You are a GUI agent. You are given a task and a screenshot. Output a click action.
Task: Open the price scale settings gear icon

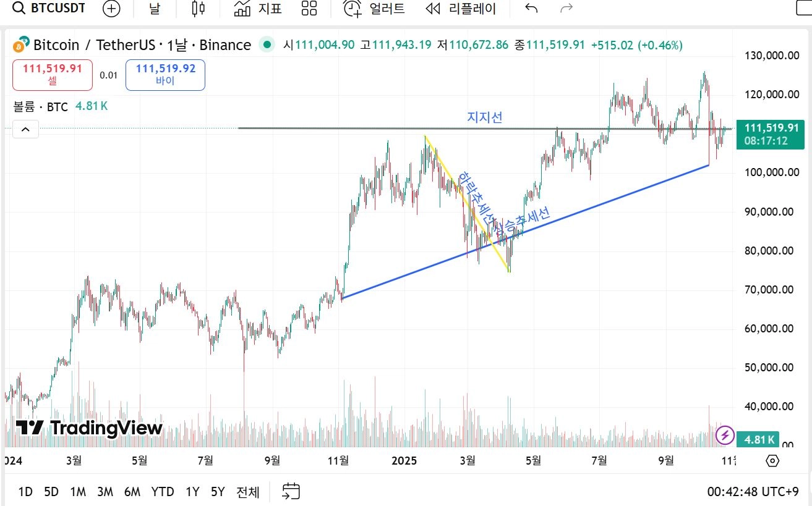tap(772, 461)
